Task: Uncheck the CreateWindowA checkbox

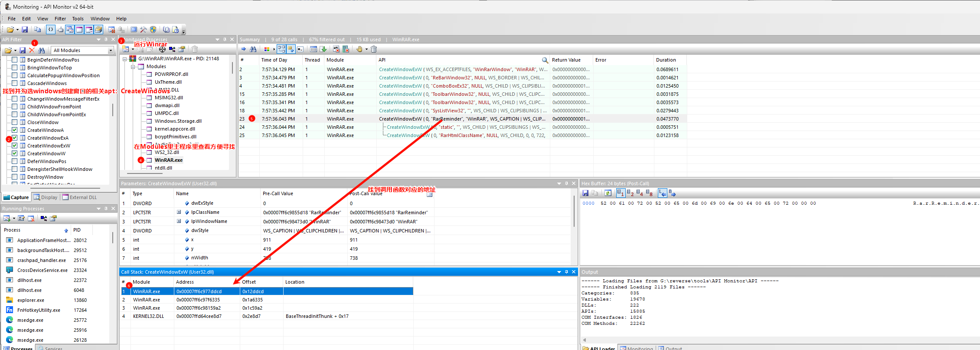Action: click(x=14, y=130)
